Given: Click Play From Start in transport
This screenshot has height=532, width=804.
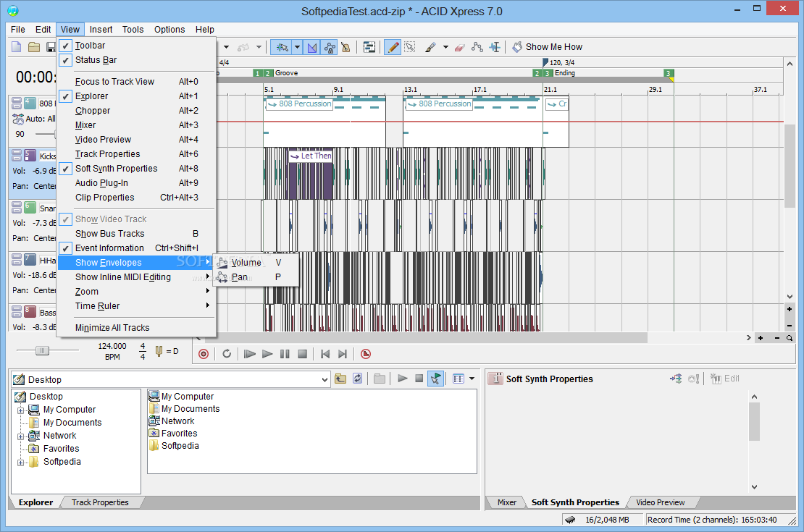Looking at the screenshot, I should pyautogui.click(x=249, y=354).
